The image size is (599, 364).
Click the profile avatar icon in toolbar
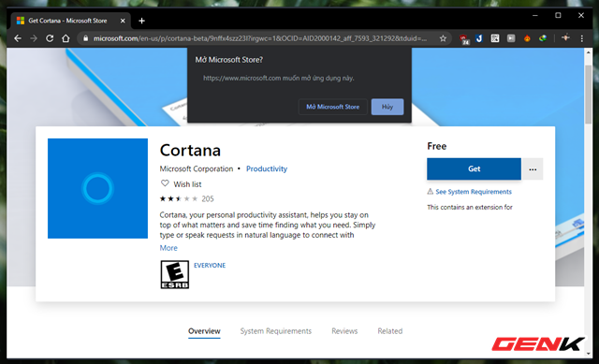pyautogui.click(x=565, y=37)
